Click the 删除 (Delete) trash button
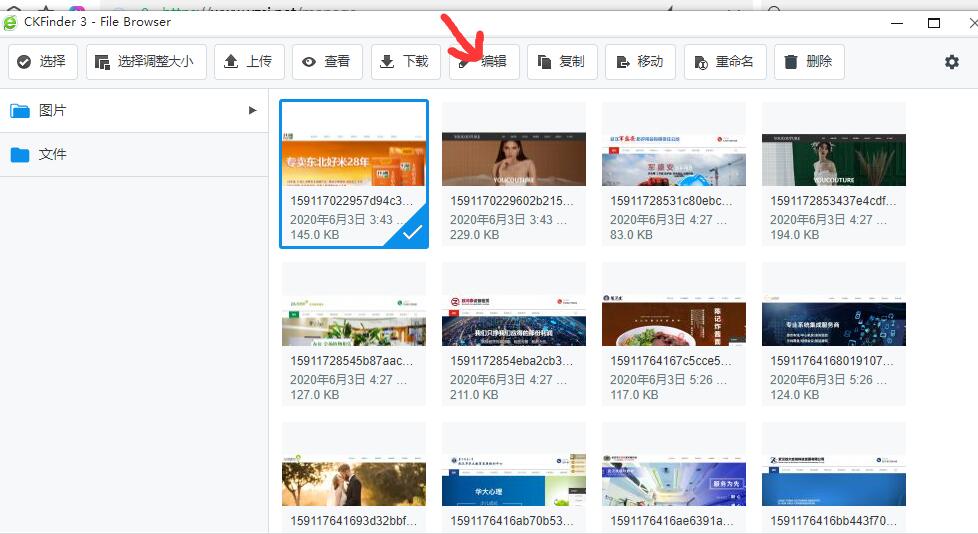This screenshot has height=534, width=978. pyautogui.click(x=808, y=62)
